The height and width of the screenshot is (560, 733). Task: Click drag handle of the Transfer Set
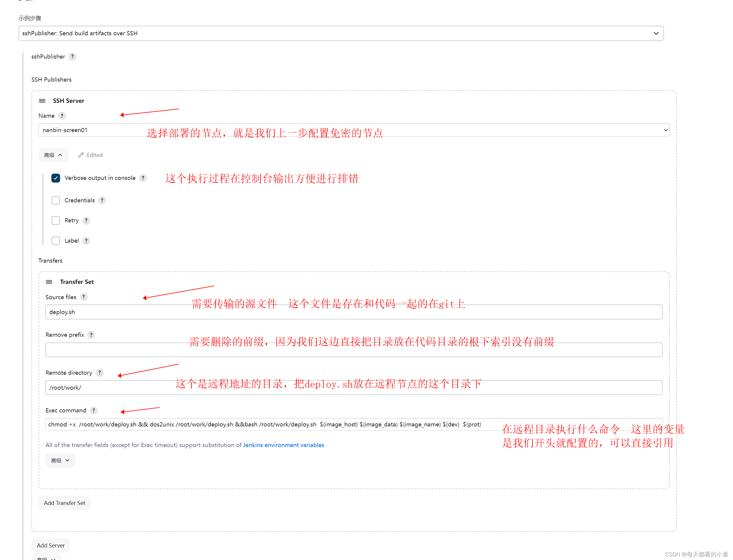(49, 282)
